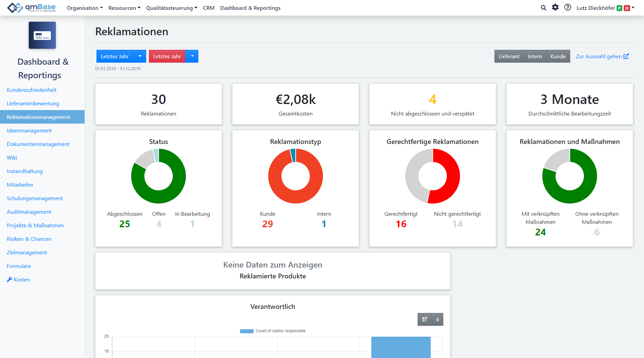
Task: Click the Kunde value 29
Action: pos(268,224)
